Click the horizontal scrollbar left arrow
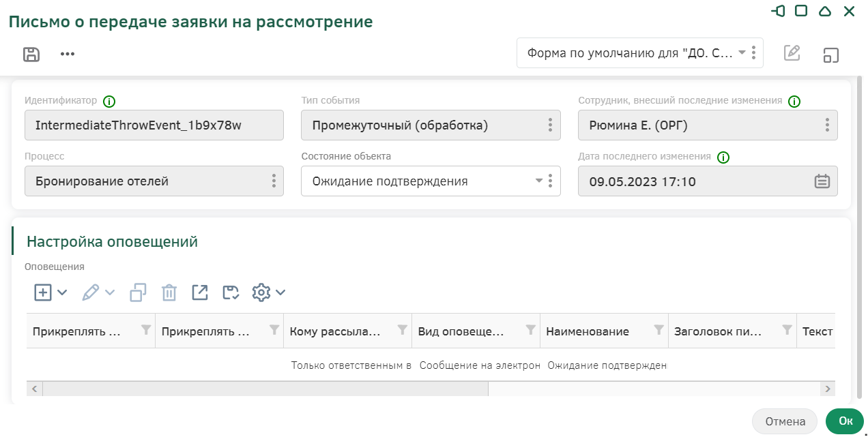Viewport: 868px width, 437px height. coord(34,389)
